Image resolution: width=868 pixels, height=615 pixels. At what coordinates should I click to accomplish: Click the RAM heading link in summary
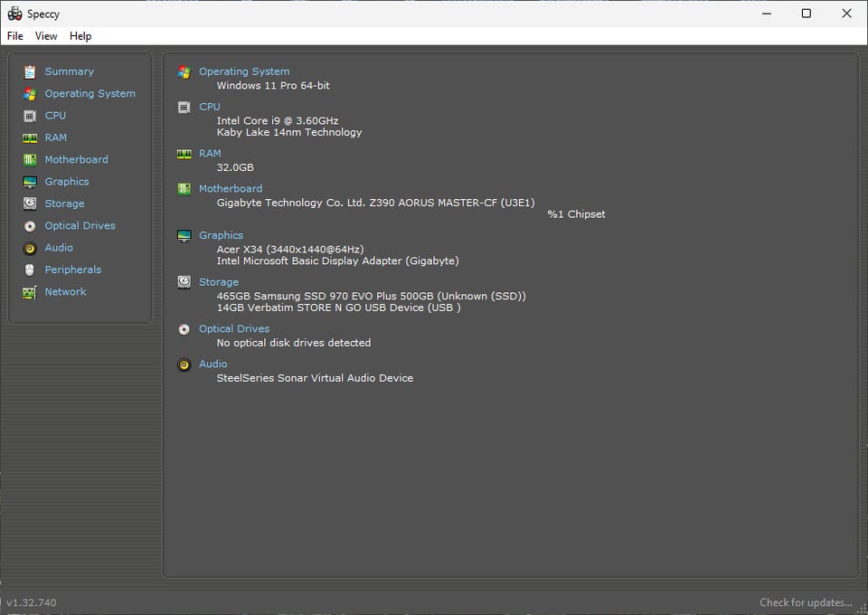[x=210, y=154]
